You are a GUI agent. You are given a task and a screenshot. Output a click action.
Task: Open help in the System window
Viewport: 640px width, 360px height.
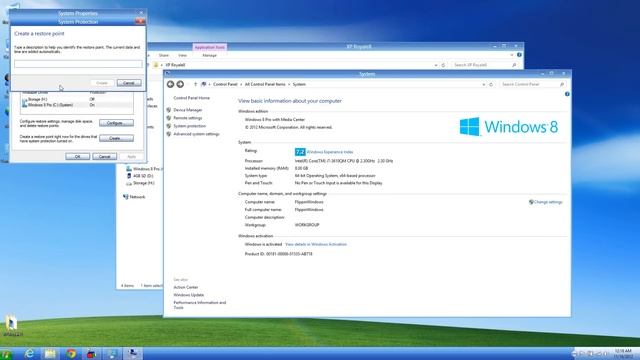tap(567, 94)
